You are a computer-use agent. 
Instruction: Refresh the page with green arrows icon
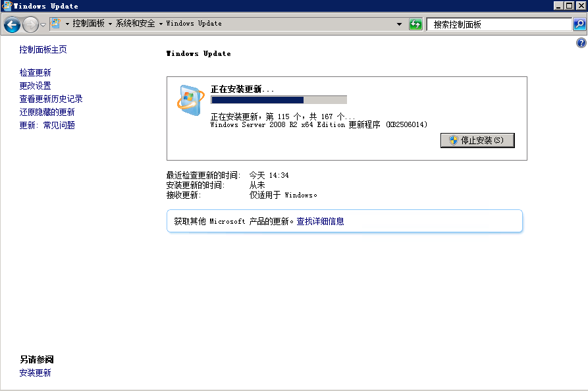415,24
